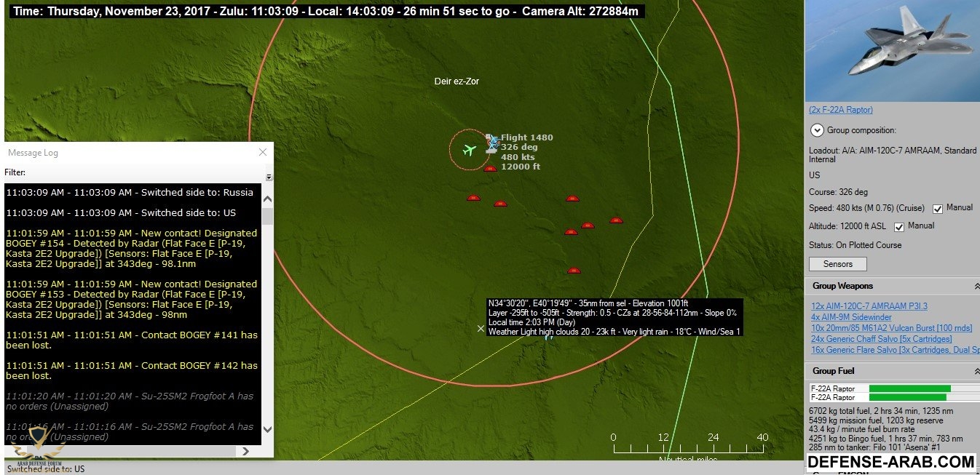
Task: Click the '4251 kg to Bingo fuel' line
Action: pos(886,439)
